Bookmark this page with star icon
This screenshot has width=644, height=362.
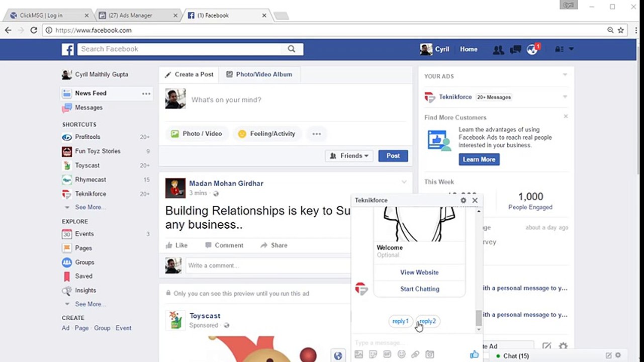click(x=621, y=30)
